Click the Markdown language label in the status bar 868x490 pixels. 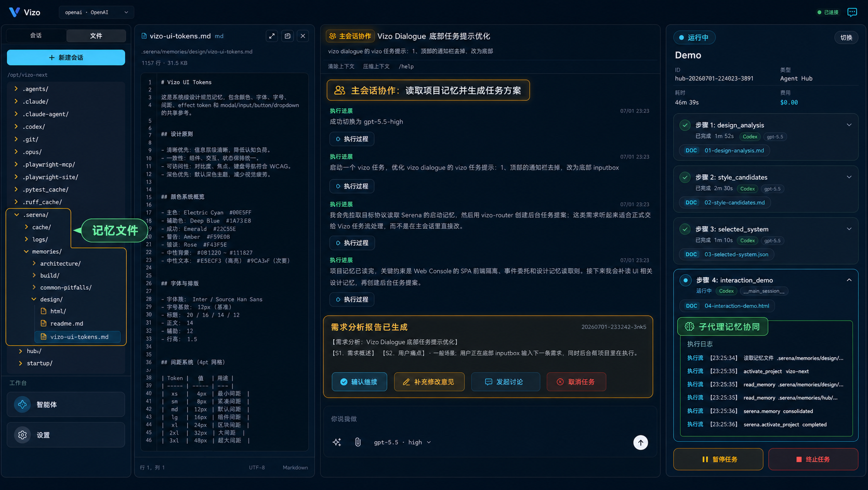pos(295,468)
